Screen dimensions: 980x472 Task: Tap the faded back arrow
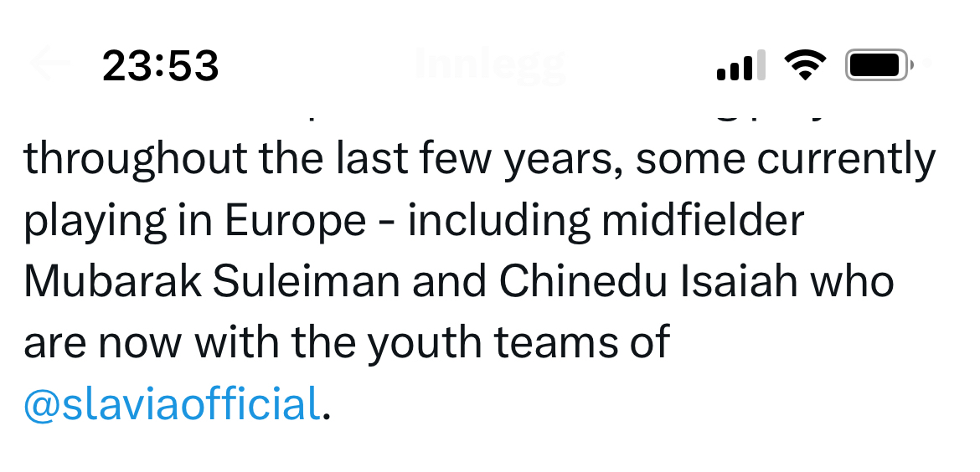point(49,65)
